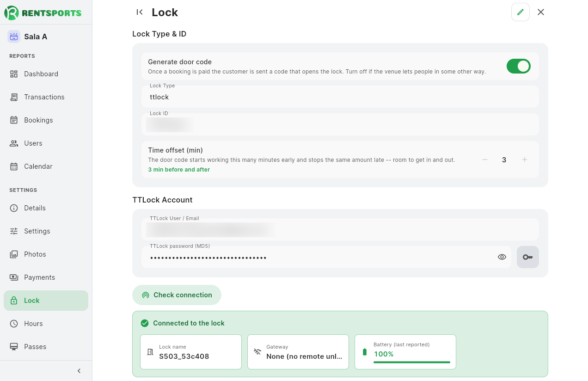Open venue Details settings
The height and width of the screenshot is (381, 588).
46,208
